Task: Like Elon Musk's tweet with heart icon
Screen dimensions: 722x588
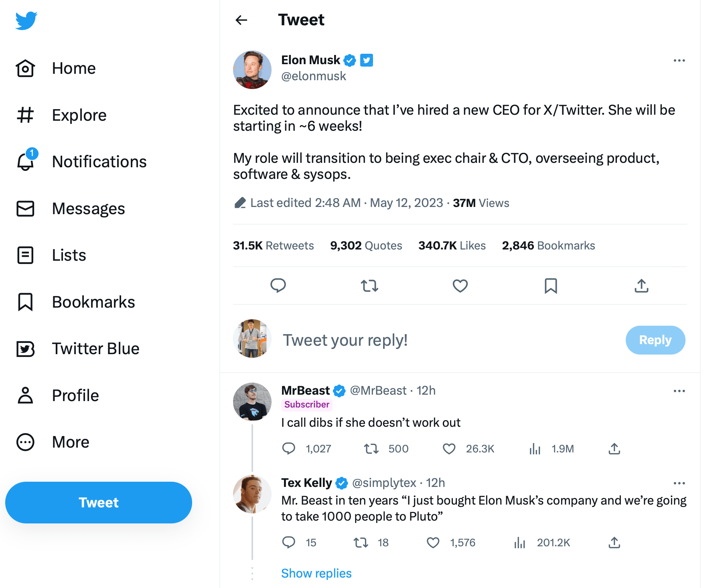Action: (460, 286)
